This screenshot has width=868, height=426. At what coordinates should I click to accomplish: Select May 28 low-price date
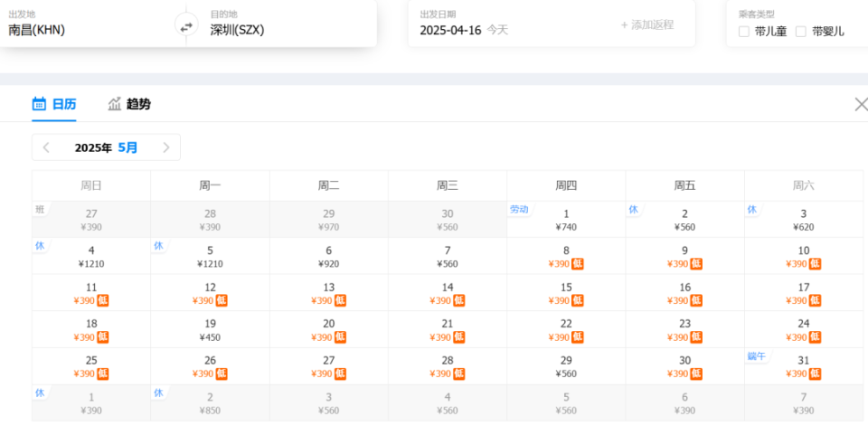[448, 366]
